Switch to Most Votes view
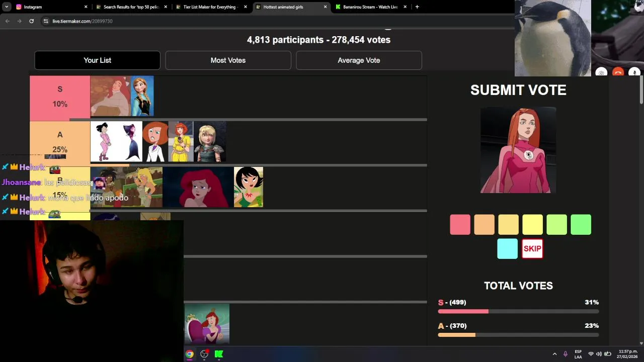Image resolution: width=644 pixels, height=362 pixels. pos(228,60)
